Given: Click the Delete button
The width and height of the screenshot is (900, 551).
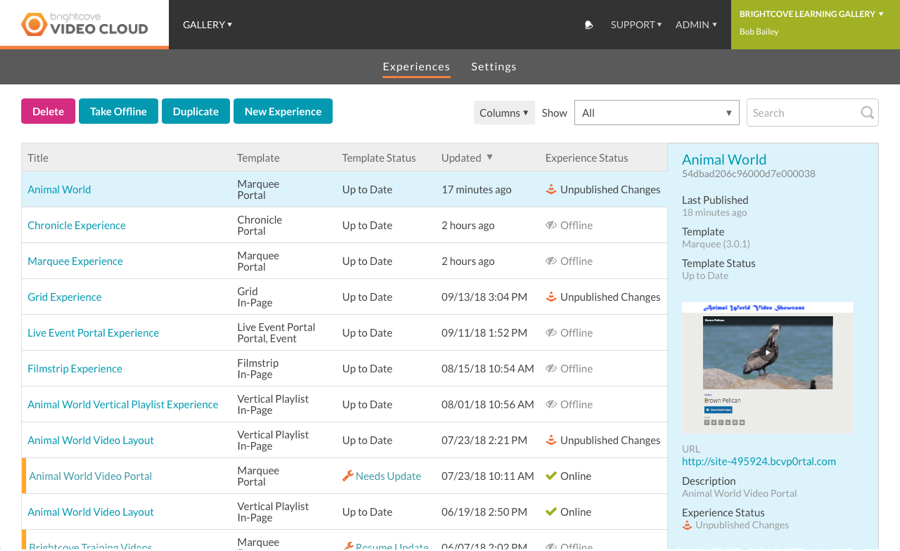Looking at the screenshot, I should (48, 111).
